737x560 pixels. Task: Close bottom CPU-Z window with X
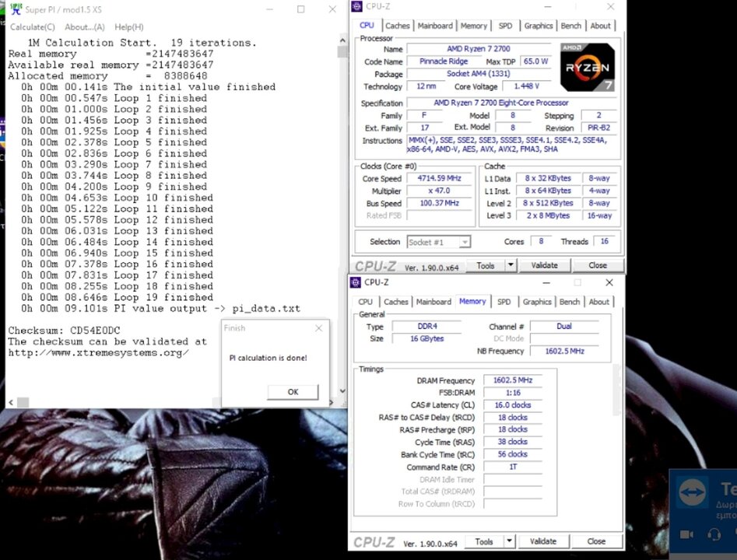tap(609, 282)
